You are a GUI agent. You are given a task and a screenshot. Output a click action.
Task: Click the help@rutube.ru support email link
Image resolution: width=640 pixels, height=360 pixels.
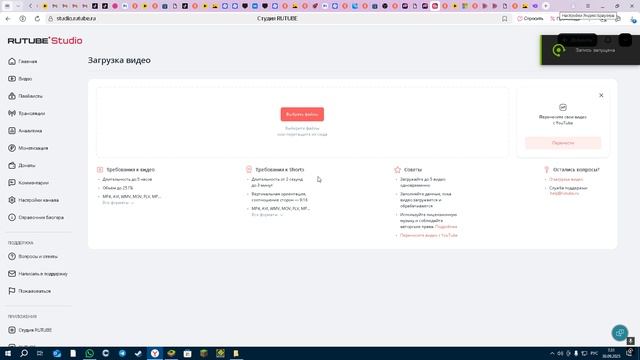tap(564, 193)
